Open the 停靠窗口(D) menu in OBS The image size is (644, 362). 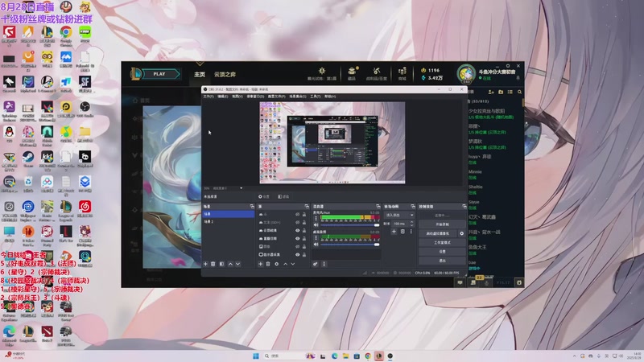tap(255, 97)
